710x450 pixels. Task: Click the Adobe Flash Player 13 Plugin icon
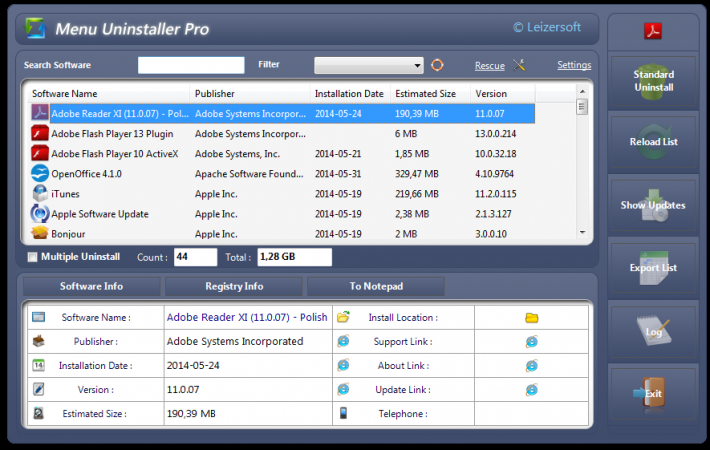40,134
